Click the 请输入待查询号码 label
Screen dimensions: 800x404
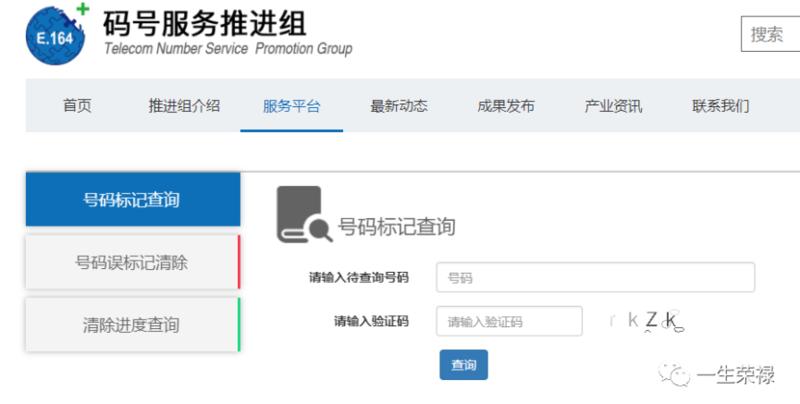(359, 277)
